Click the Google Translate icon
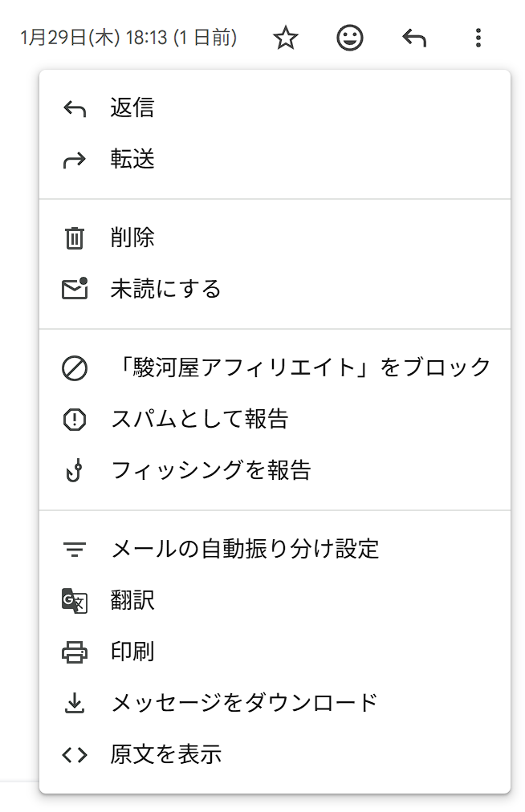The height and width of the screenshot is (812, 525). tap(75, 600)
